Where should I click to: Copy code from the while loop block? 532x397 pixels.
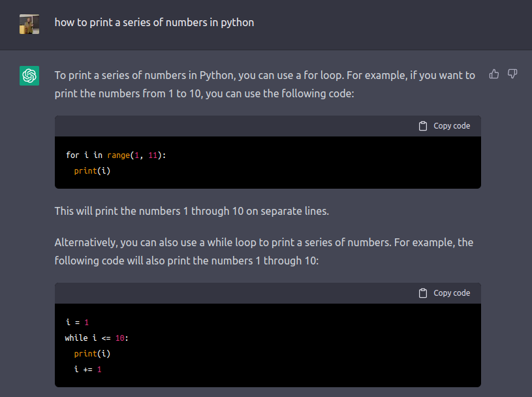point(445,293)
